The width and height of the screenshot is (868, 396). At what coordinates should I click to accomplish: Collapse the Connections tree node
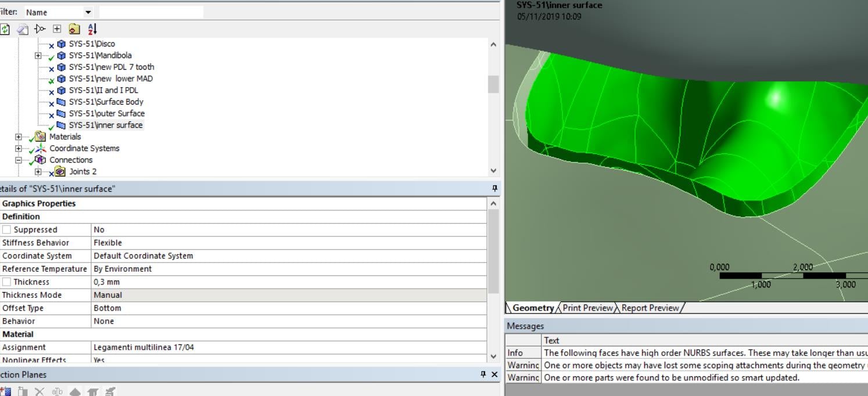pyautogui.click(x=19, y=160)
